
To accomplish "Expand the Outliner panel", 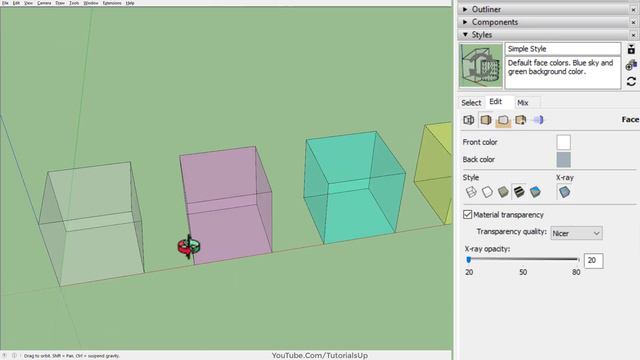I will [465, 9].
